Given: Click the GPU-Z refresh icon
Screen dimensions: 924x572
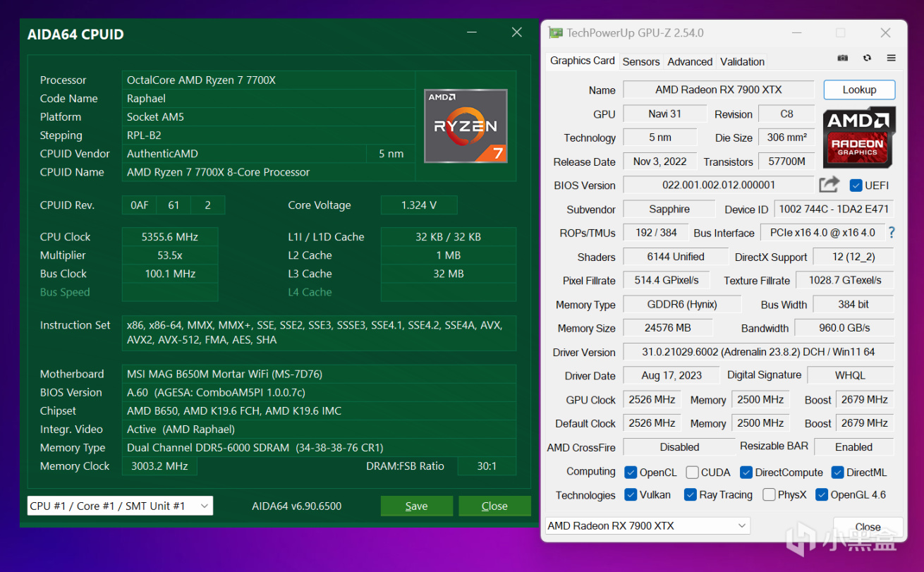Looking at the screenshot, I should pos(867,58).
